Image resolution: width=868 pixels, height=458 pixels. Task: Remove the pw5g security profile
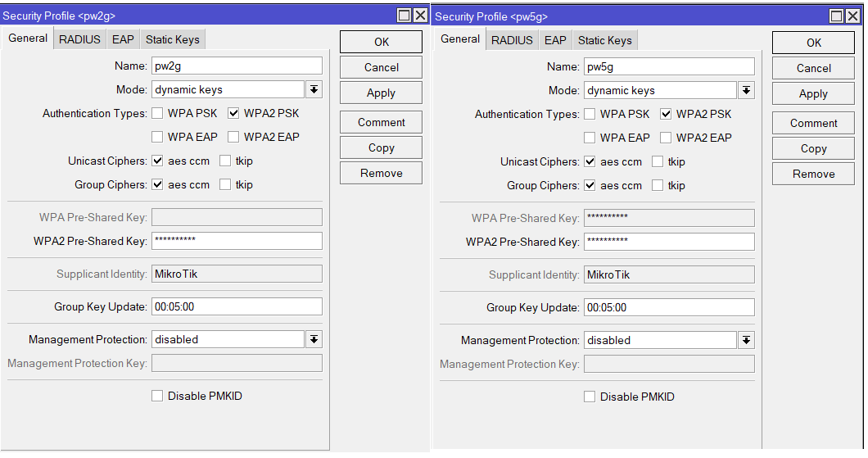coord(813,174)
